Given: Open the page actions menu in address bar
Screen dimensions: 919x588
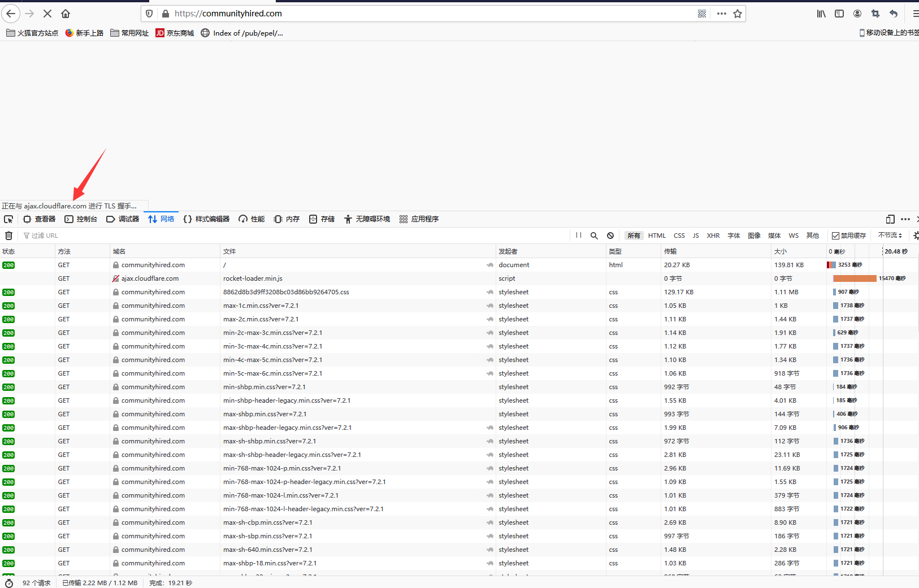Looking at the screenshot, I should click(x=722, y=14).
